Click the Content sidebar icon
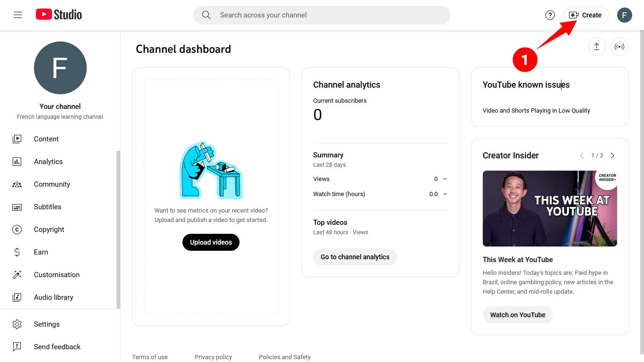Viewport: 644px width, 362px height. 17,139
